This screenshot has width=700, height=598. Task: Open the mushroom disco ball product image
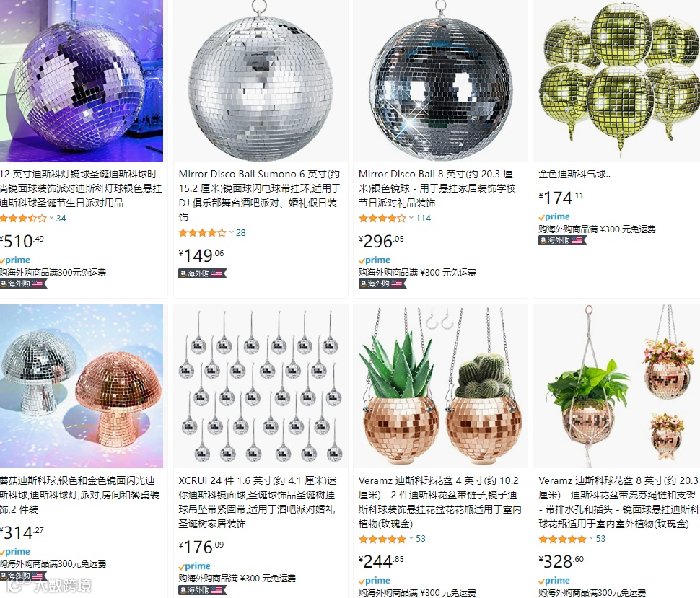pyautogui.click(x=82, y=386)
